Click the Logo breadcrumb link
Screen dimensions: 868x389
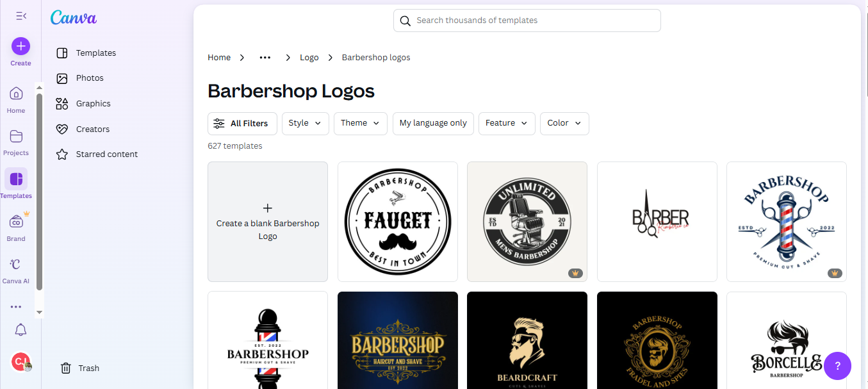tap(309, 57)
